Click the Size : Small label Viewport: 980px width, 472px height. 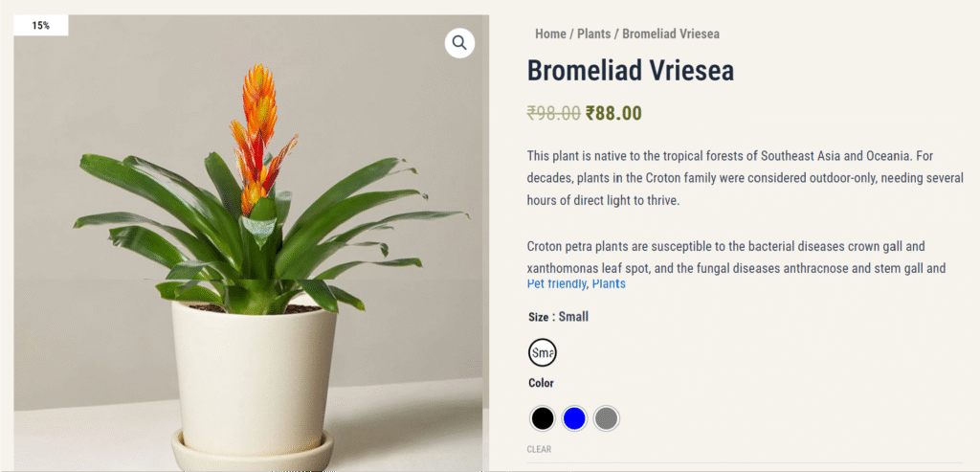(x=558, y=317)
